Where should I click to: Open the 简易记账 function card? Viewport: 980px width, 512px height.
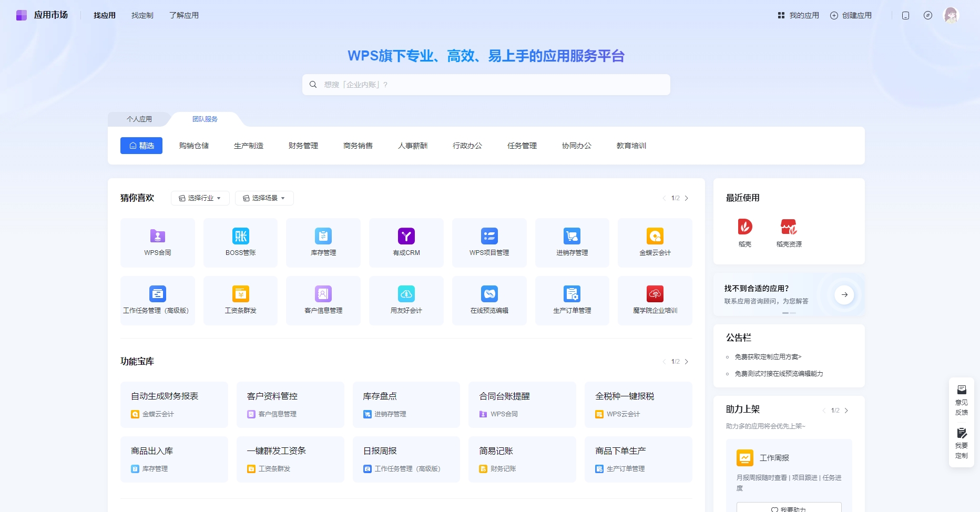point(523,459)
